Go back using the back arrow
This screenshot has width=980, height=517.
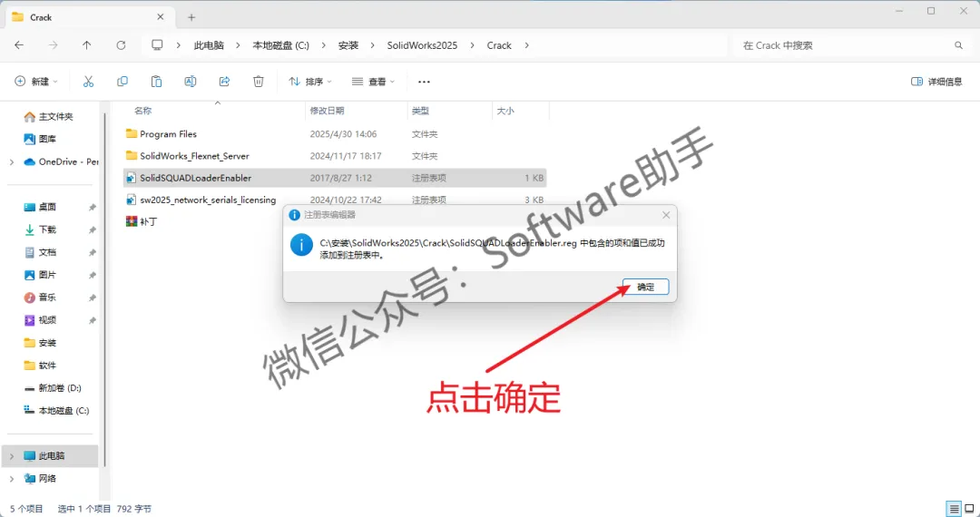[x=19, y=45]
